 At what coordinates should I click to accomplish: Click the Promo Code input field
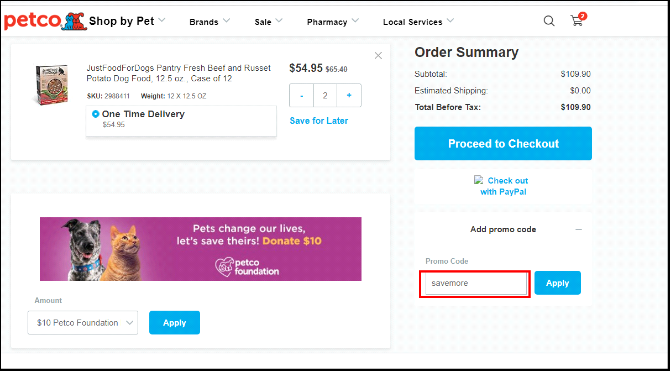475,283
